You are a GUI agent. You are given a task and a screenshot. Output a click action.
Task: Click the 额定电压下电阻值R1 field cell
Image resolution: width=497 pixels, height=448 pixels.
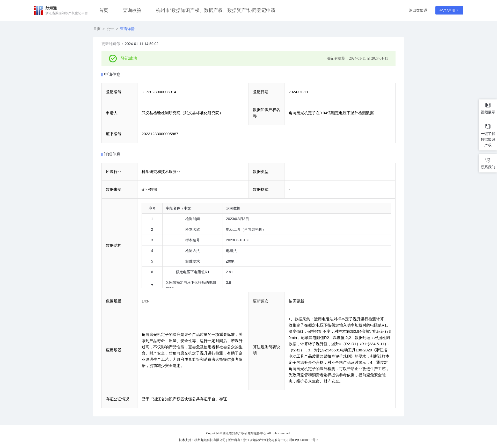(x=192, y=272)
